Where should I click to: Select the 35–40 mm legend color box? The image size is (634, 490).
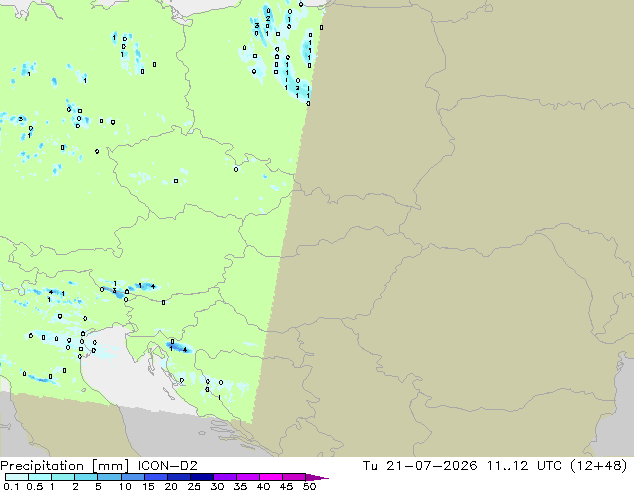tap(247, 477)
